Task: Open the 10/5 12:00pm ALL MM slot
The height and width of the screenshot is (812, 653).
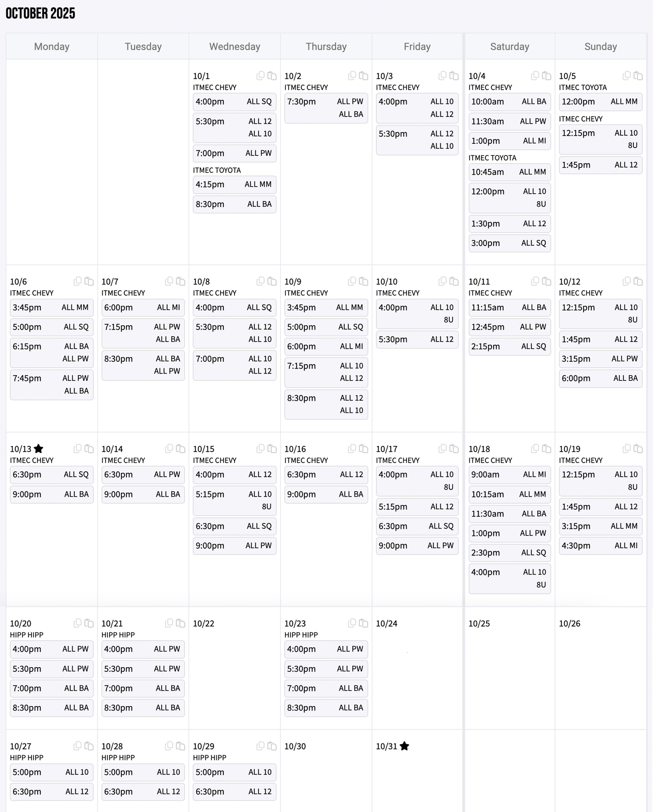Action: 600,101
